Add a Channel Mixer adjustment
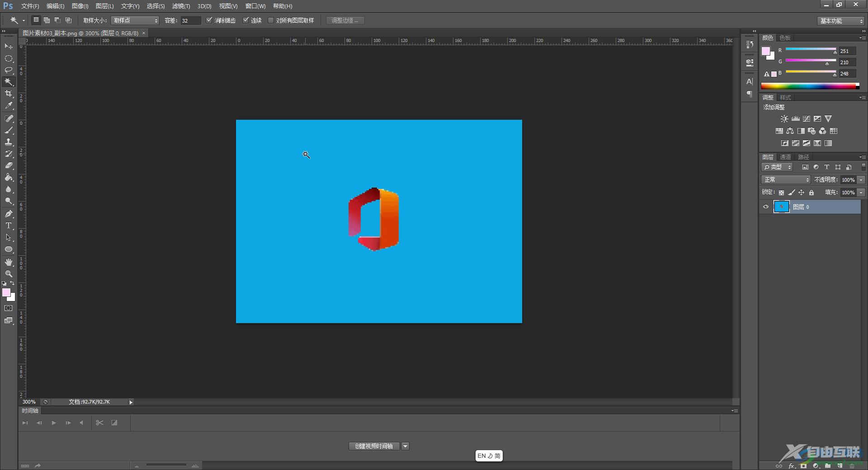 pos(823,131)
